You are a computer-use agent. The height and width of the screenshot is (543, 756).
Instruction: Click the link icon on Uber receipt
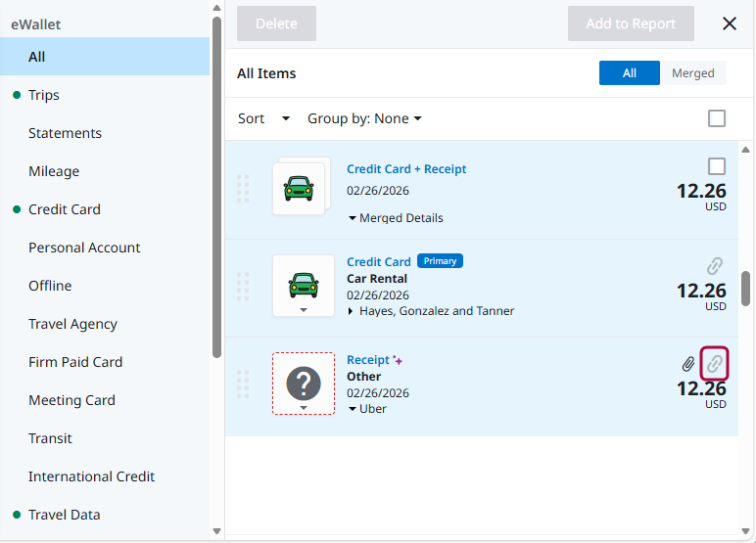pyautogui.click(x=715, y=364)
